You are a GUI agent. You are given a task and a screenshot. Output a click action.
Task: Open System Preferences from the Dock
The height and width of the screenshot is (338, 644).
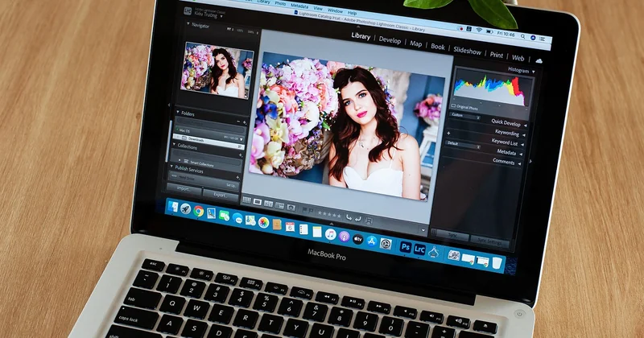coord(386,244)
